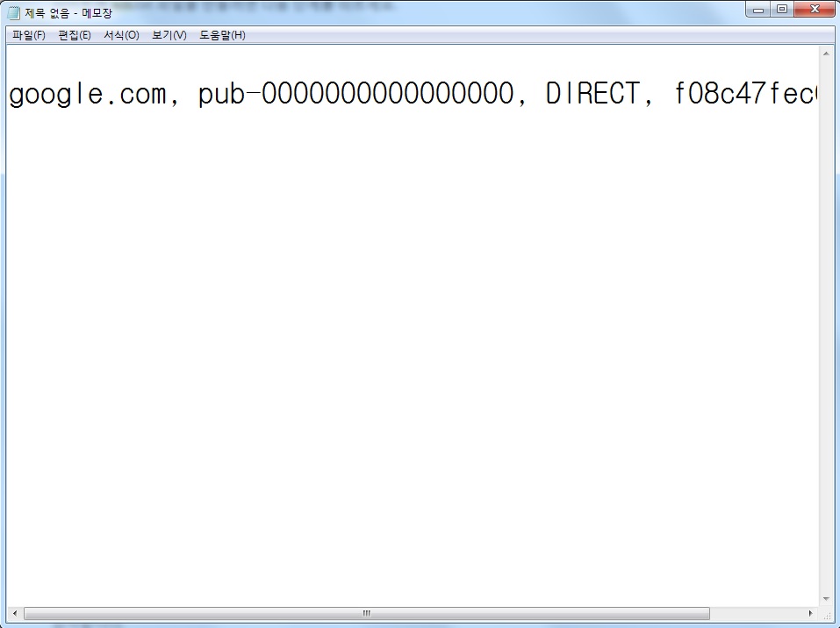Minimize the 메모장 window

click(x=758, y=9)
